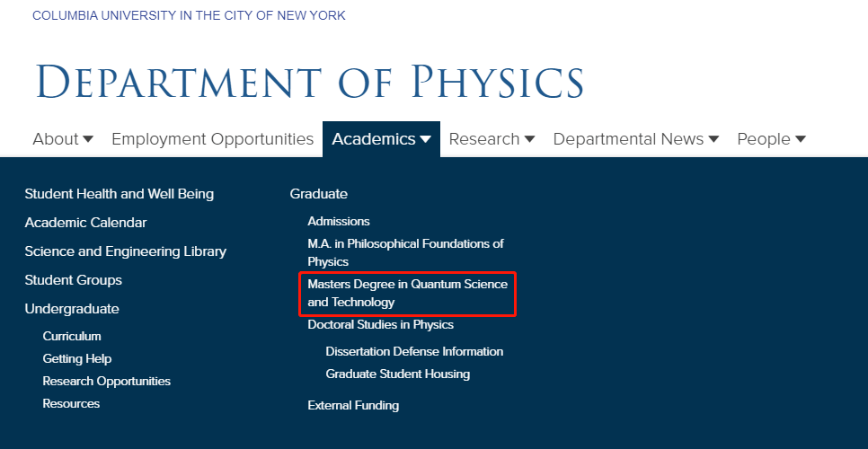Open Dissertation Defense Information
This screenshot has width=868, height=449.
[x=414, y=351]
